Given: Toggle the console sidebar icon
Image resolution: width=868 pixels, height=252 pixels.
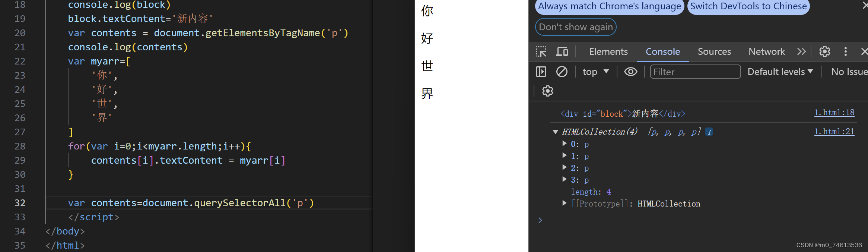Looking at the screenshot, I should pyautogui.click(x=541, y=72).
